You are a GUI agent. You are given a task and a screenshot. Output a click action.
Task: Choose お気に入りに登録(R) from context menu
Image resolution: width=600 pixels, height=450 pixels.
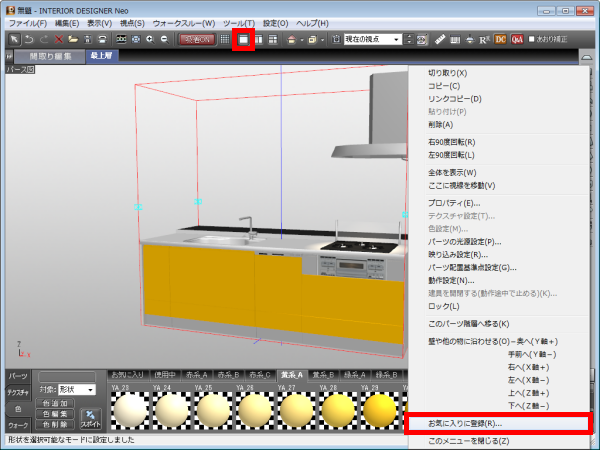[x=465, y=424]
